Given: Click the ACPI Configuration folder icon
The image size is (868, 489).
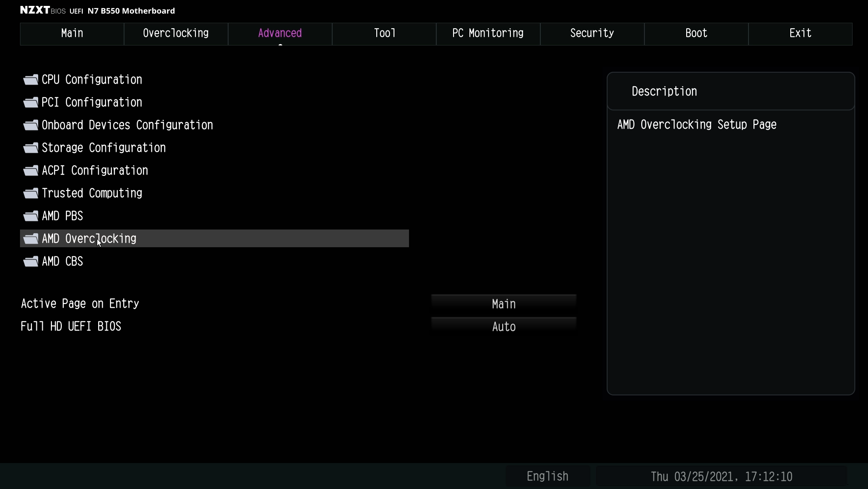Looking at the screenshot, I should tap(31, 171).
